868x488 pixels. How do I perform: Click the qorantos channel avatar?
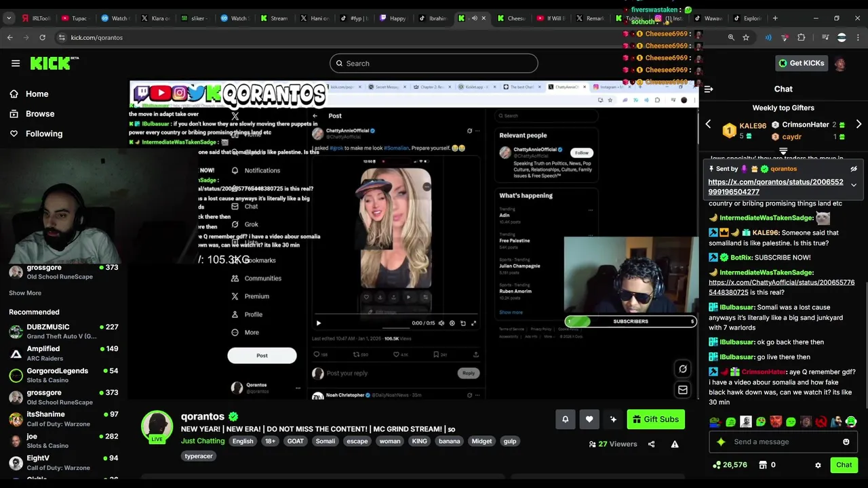[x=157, y=426]
